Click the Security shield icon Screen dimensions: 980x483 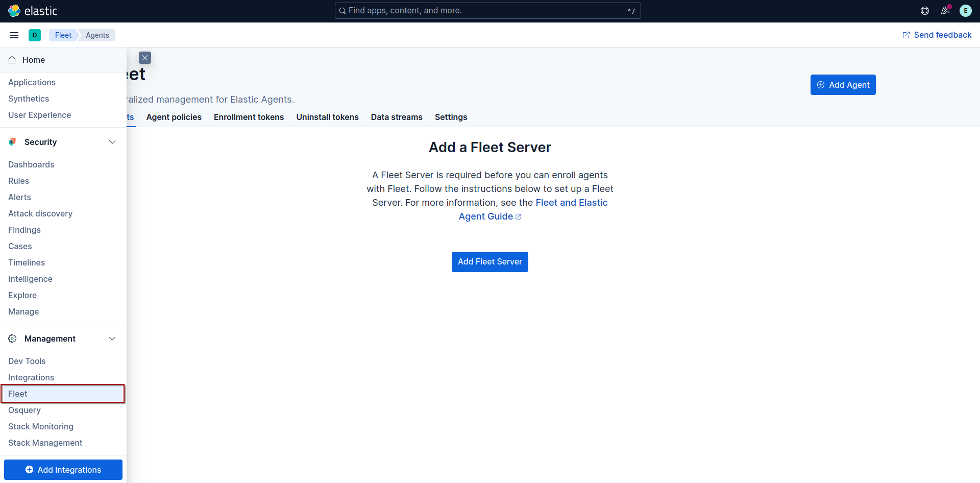pos(12,142)
